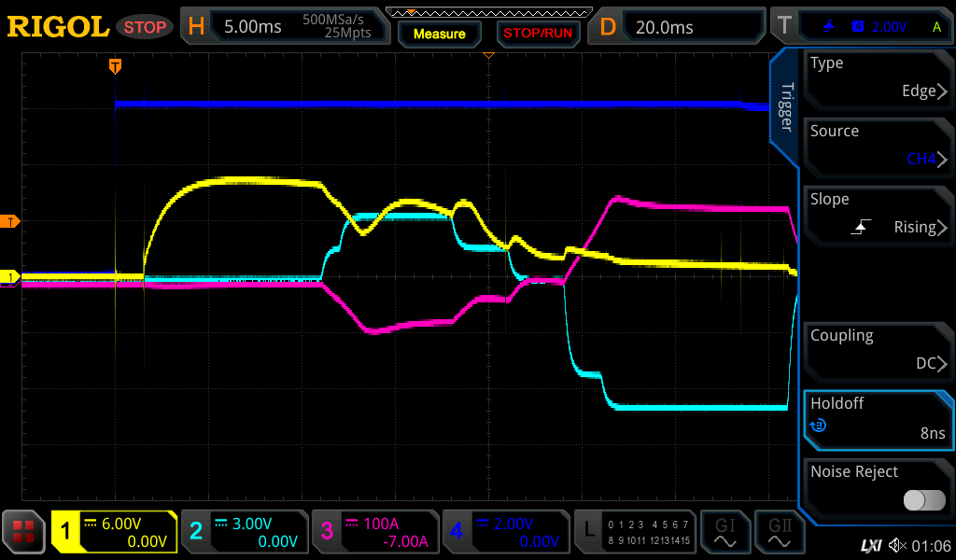Open the logic analyzer L digital channels panel
Viewport: 956px width, 560px height.
[635, 532]
